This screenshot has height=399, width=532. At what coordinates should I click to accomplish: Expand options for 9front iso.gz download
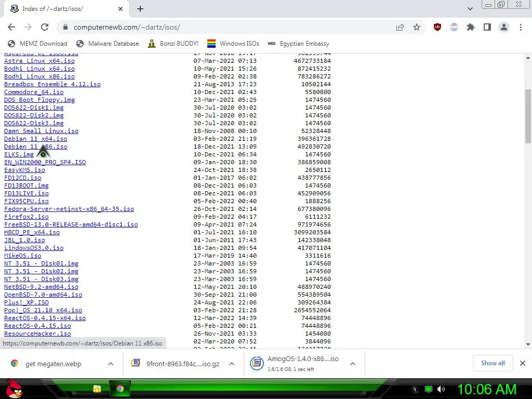click(x=232, y=364)
